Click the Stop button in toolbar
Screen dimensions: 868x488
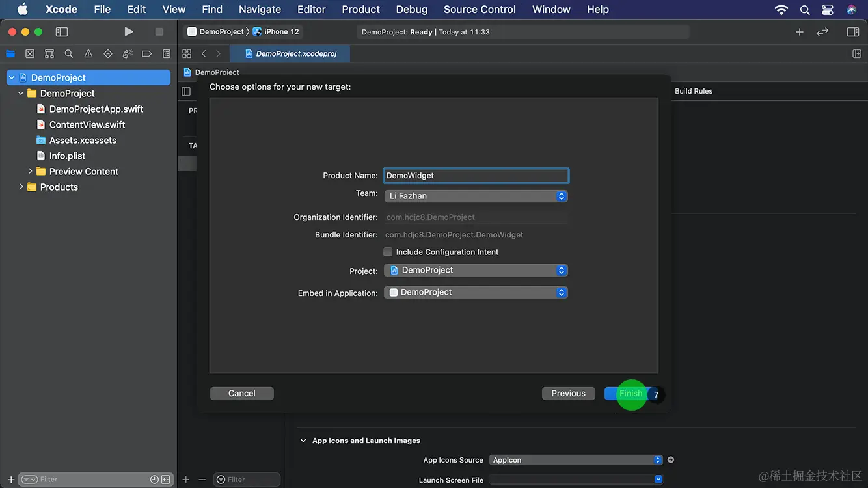[159, 31]
